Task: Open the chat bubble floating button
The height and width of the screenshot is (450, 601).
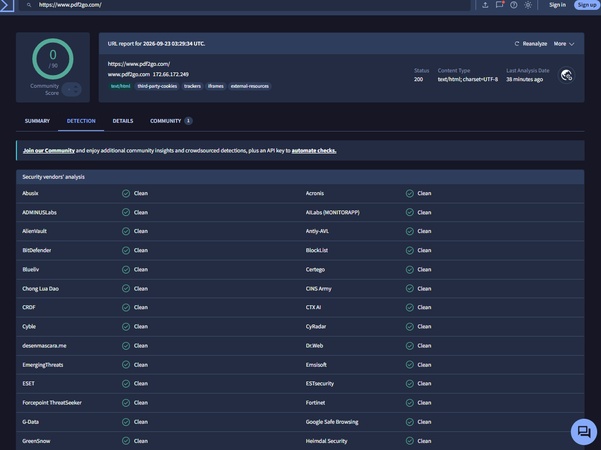Action: (584, 432)
